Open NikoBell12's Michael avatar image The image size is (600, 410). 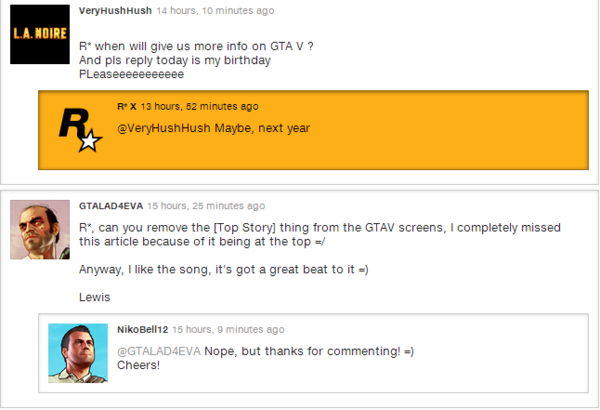point(78,353)
